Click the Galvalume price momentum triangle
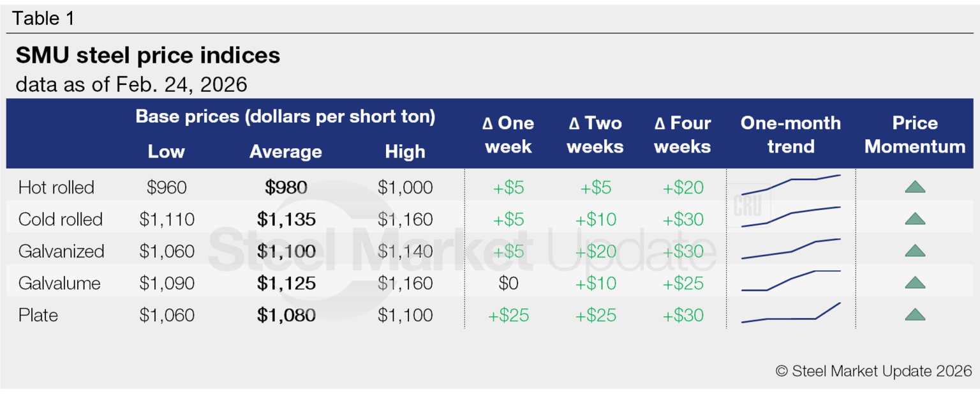The image size is (980, 396). pyautogui.click(x=915, y=283)
